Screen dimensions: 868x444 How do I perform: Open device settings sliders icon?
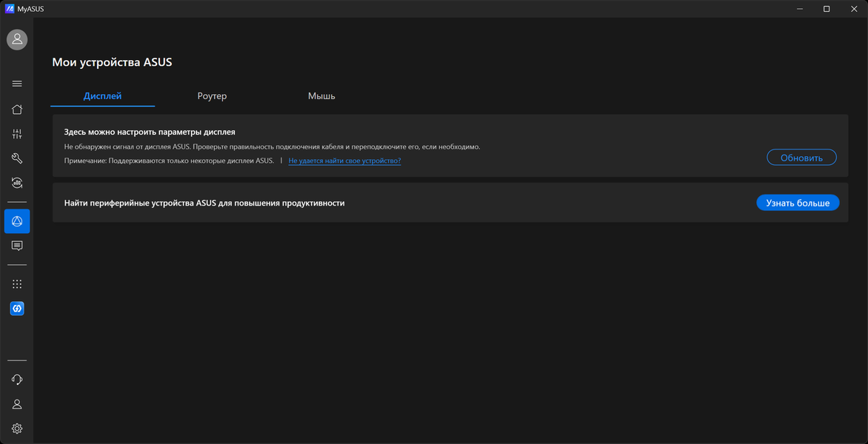pos(17,134)
